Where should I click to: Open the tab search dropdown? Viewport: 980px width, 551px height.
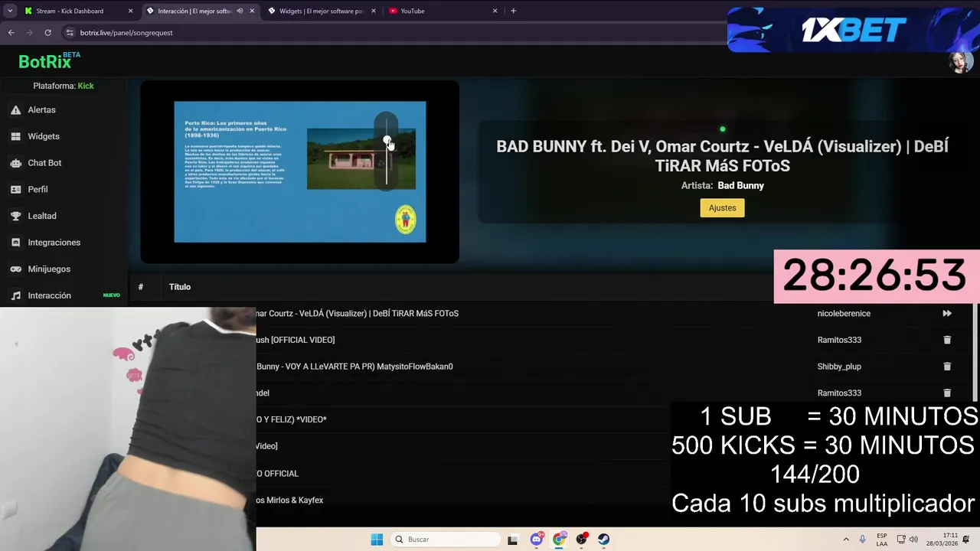[10, 11]
